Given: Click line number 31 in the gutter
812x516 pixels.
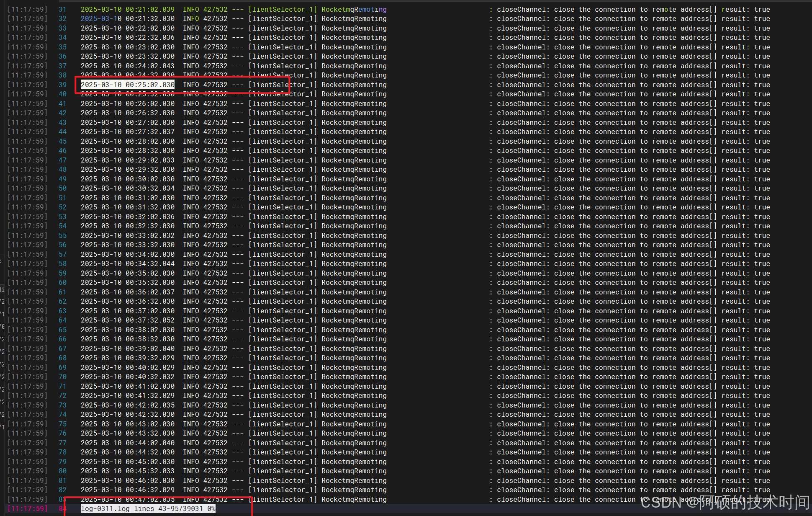Looking at the screenshot, I should coord(62,9).
